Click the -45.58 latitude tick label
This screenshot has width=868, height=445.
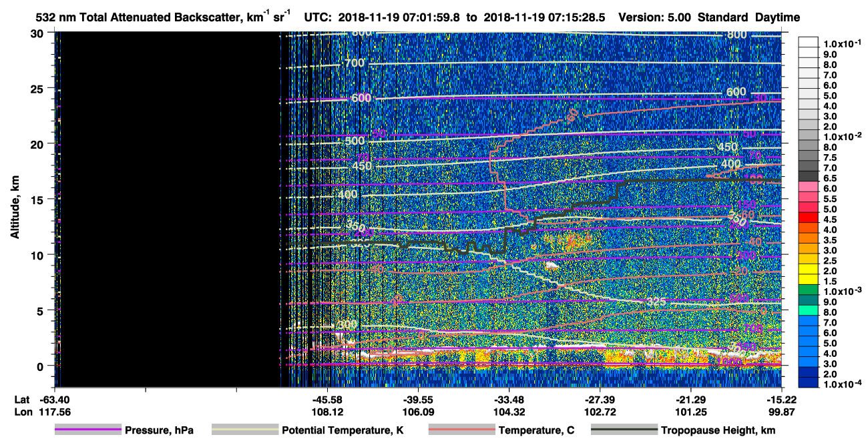[327, 399]
